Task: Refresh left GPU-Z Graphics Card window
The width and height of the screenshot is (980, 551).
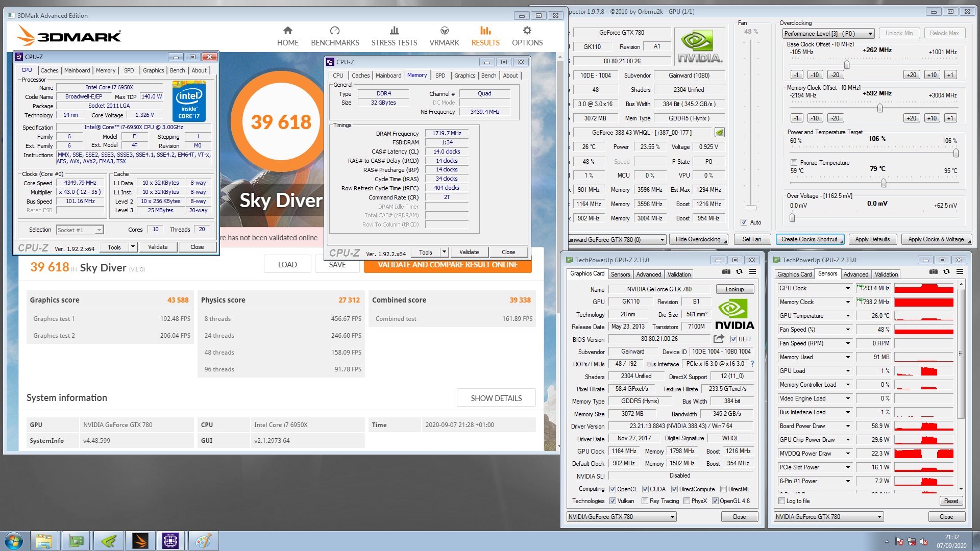Action: click(x=739, y=272)
